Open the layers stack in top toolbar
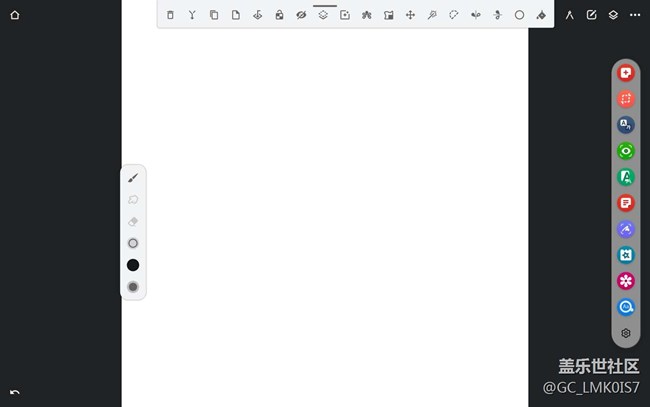The height and width of the screenshot is (407, 650). [x=323, y=15]
